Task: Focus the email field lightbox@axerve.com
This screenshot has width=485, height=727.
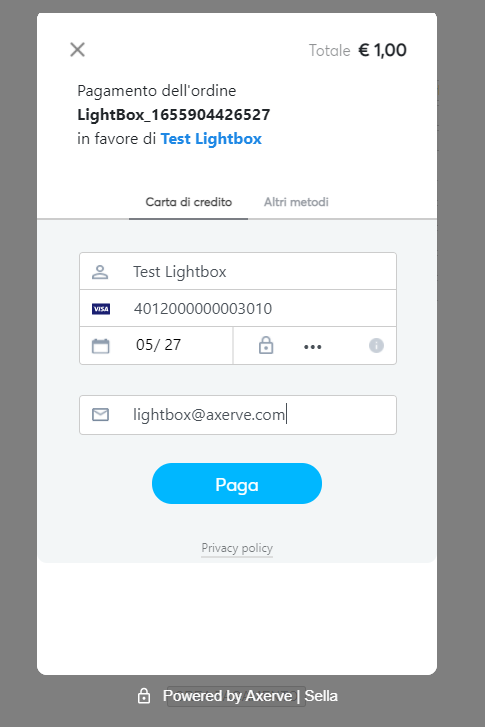Action: [238, 415]
